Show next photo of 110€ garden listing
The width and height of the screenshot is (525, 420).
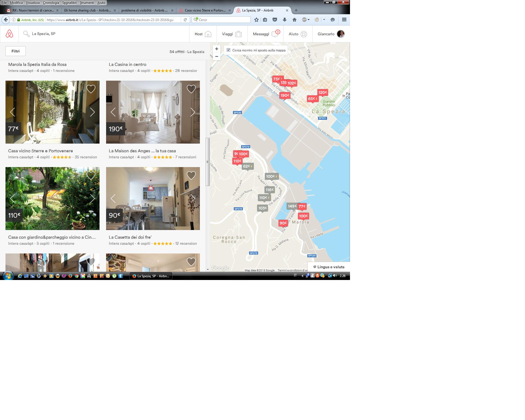92,199
